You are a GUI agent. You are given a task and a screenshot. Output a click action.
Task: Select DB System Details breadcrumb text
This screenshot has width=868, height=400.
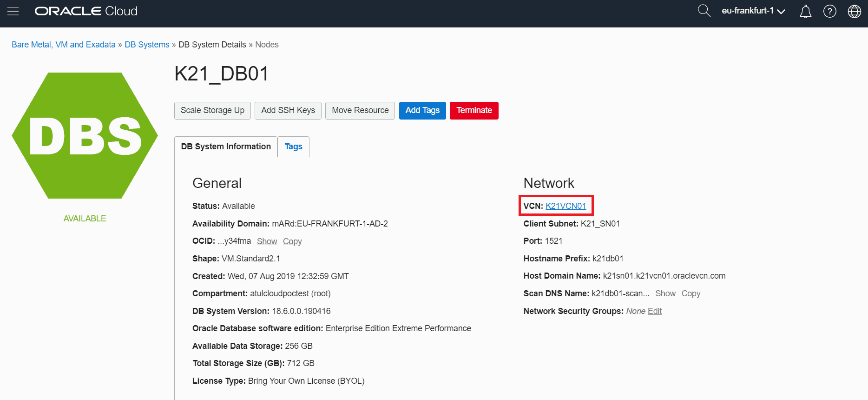[x=212, y=45]
